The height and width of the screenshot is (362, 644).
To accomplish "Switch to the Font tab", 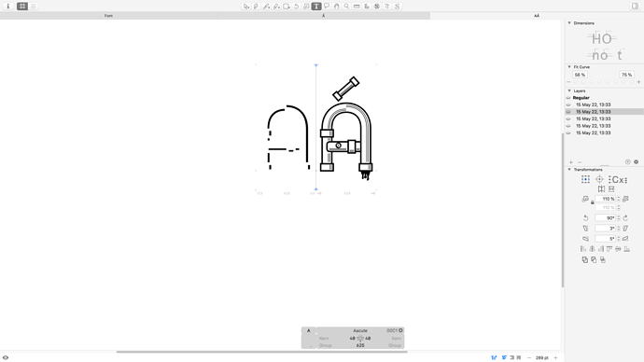I will click(108, 16).
